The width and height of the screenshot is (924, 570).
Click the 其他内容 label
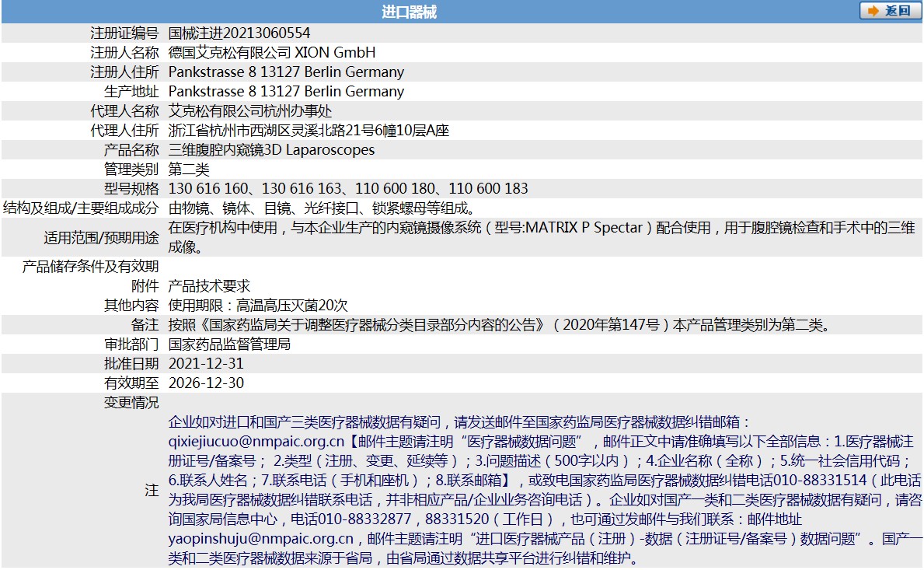[x=131, y=306]
